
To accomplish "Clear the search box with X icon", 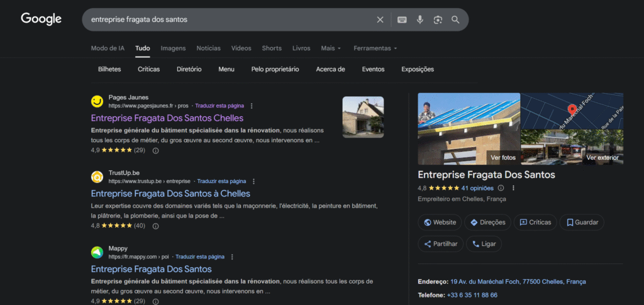I will point(380,19).
